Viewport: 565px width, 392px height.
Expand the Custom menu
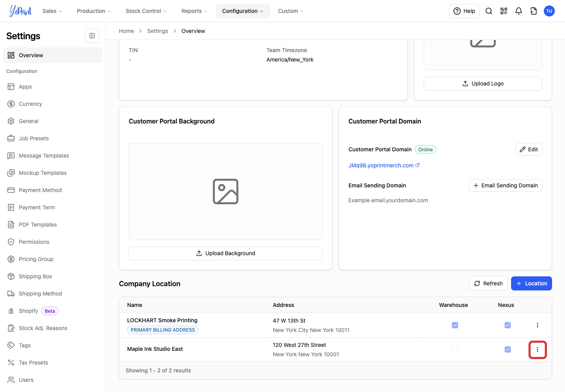291,11
